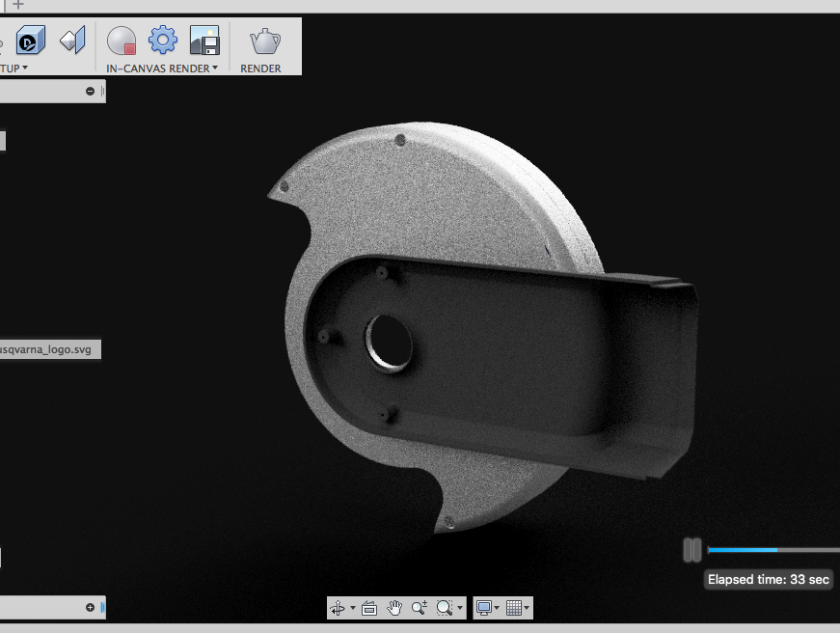Select the husqvarna_logo.svg label
The height and width of the screenshot is (633, 840).
pyautogui.click(x=50, y=349)
